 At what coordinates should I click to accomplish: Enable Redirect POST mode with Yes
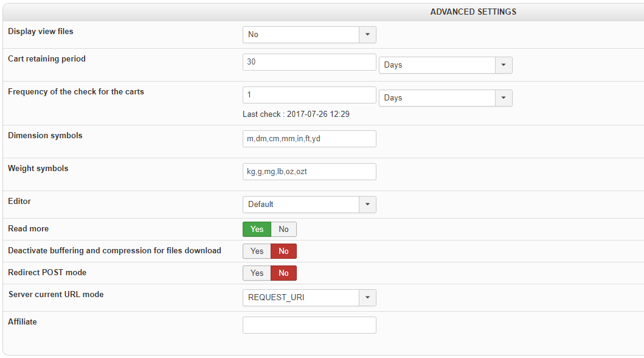pos(257,273)
